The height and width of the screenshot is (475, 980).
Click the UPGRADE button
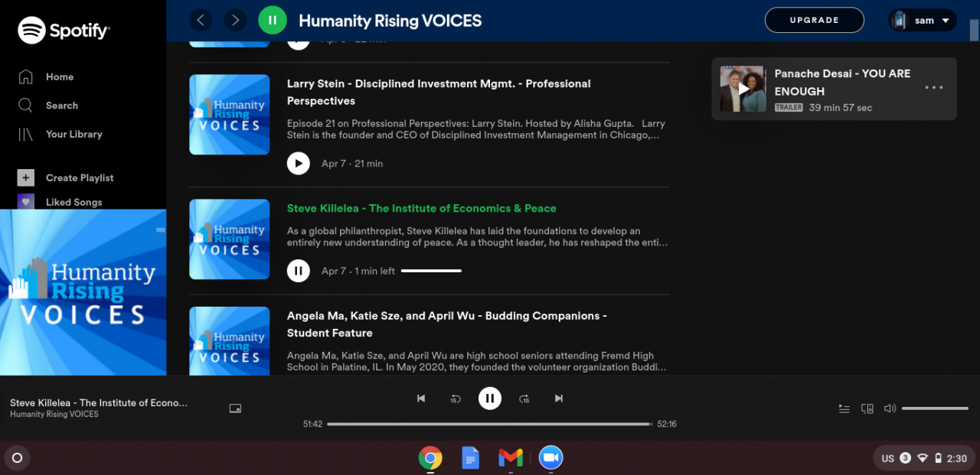point(814,20)
